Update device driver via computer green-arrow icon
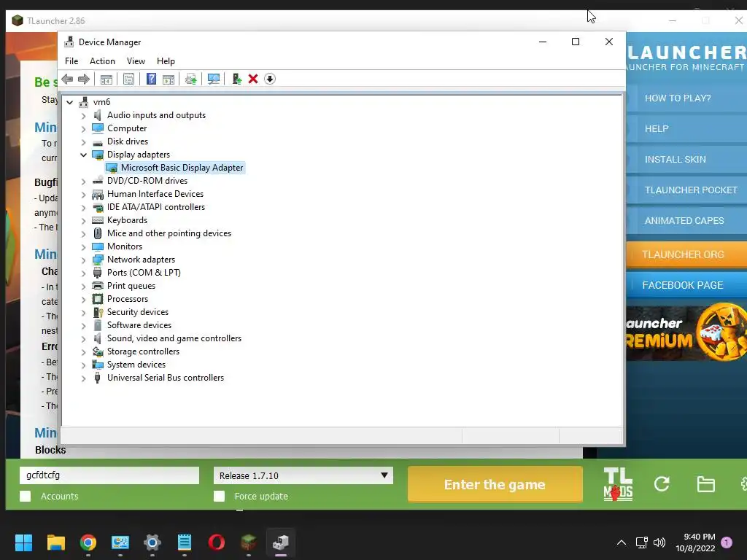The width and height of the screenshot is (747, 560). (x=236, y=79)
